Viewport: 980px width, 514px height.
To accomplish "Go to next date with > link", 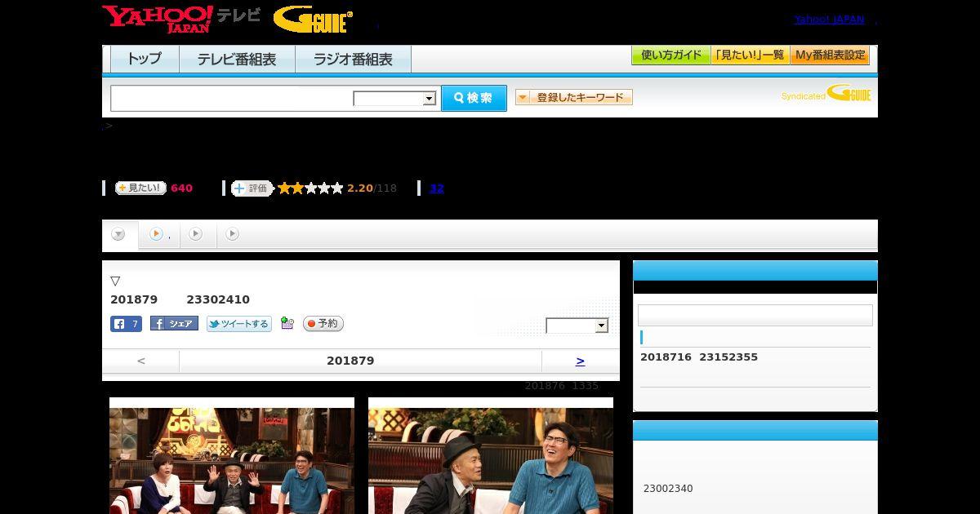I will coord(580,361).
